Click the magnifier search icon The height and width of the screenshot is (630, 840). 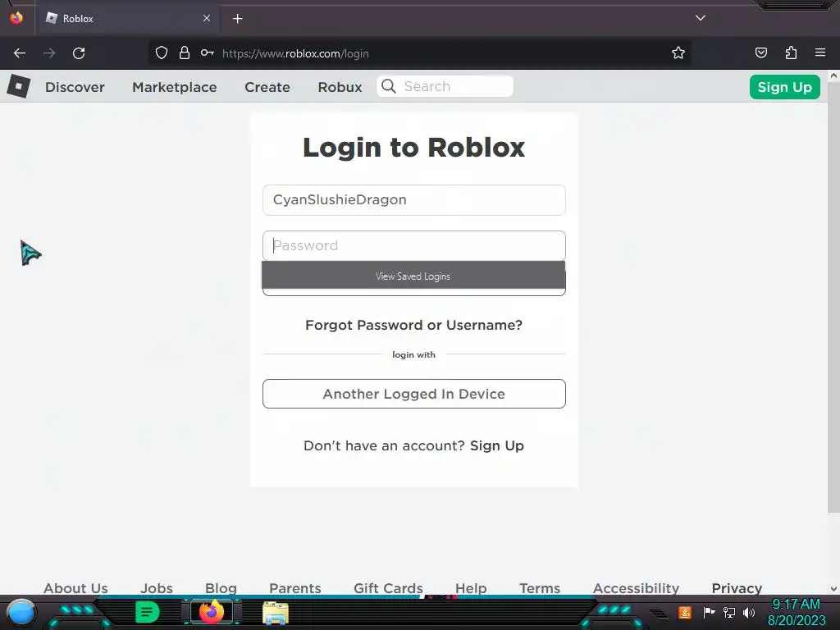[x=389, y=86]
